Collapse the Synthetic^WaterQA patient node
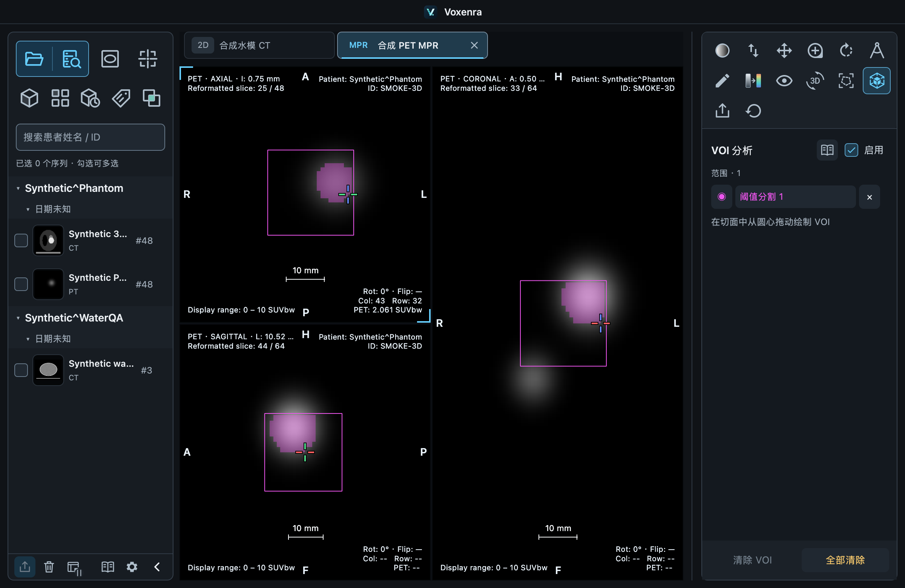 (x=18, y=318)
